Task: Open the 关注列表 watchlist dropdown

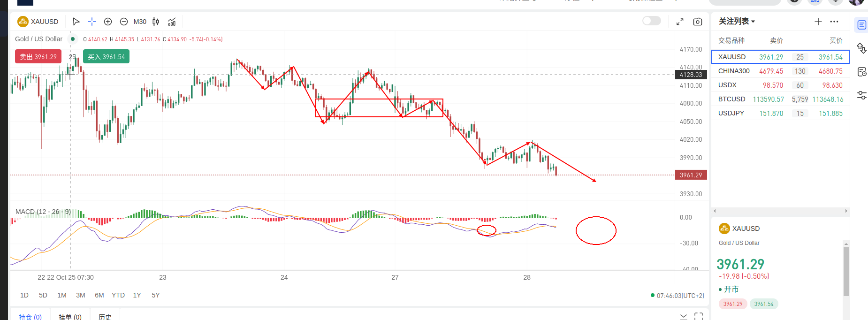Action: [737, 22]
